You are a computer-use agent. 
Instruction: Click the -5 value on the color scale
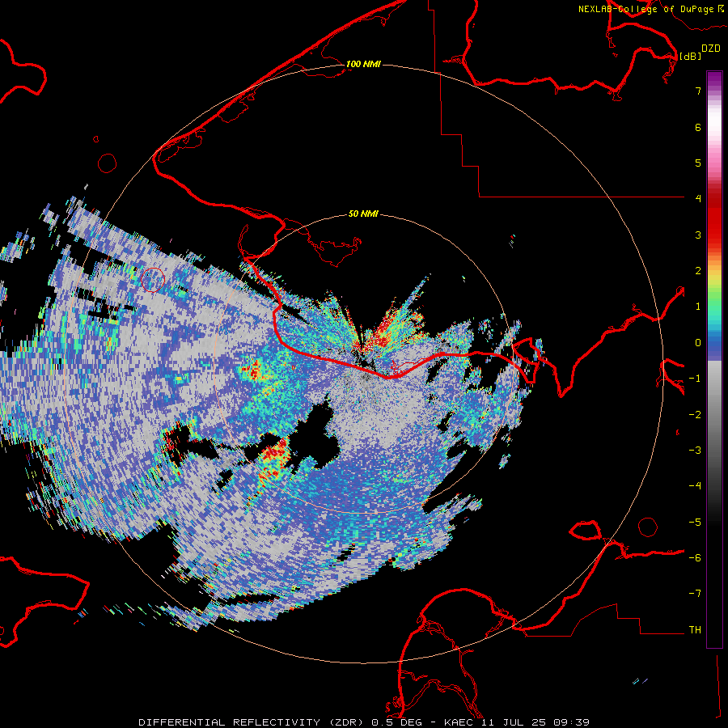click(695, 523)
